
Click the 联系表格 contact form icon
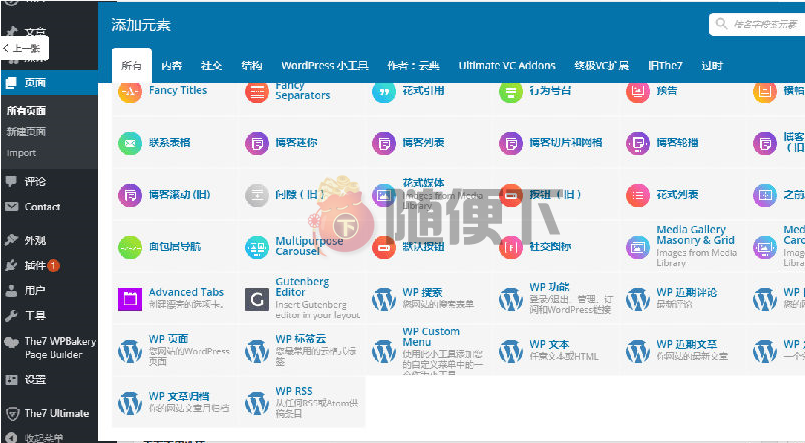coord(130,143)
